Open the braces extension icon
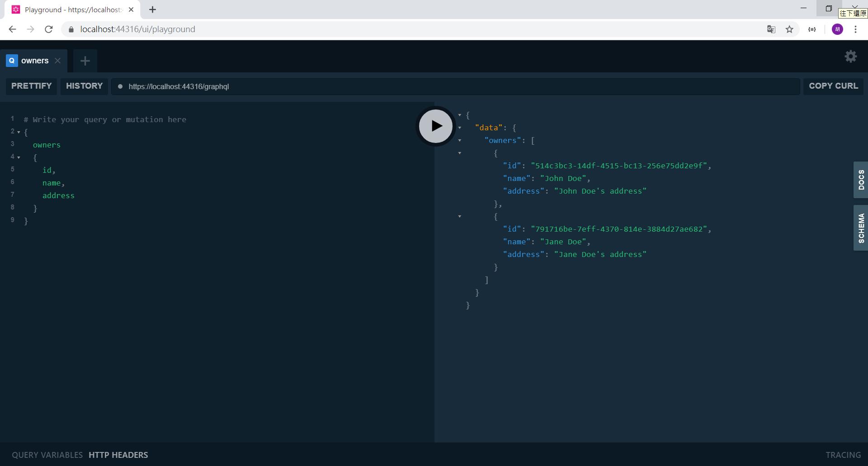This screenshot has height=466, width=868. pos(812,29)
